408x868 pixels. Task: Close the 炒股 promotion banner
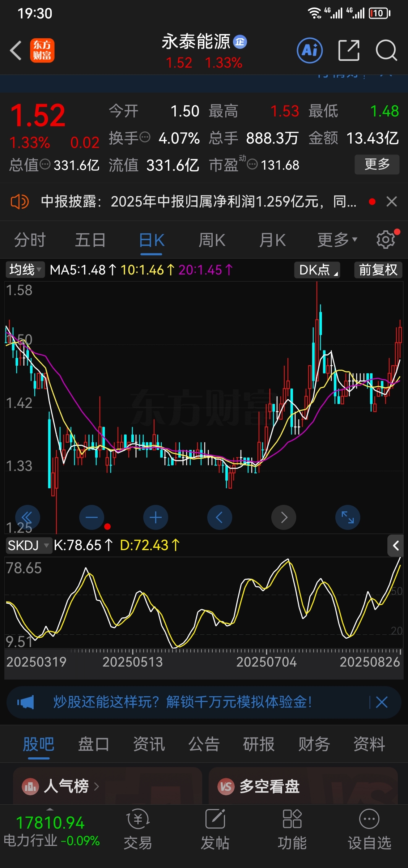(x=382, y=702)
